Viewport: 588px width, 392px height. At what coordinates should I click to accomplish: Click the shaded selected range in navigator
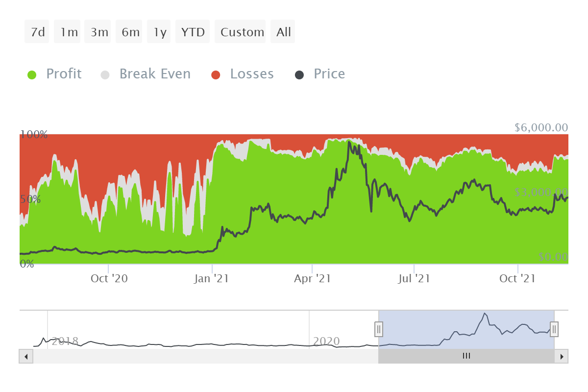click(466, 329)
